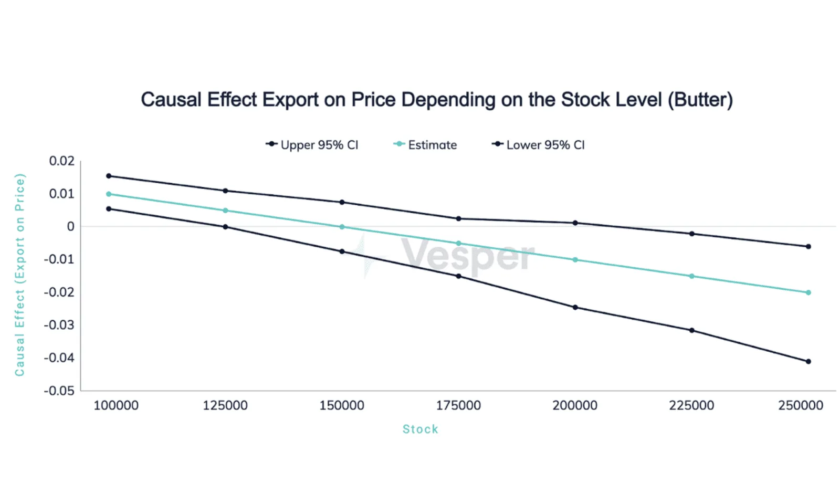This screenshot has width=840, height=504.
Task: Click the -0.03 y-axis tick label
Action: pyautogui.click(x=59, y=325)
